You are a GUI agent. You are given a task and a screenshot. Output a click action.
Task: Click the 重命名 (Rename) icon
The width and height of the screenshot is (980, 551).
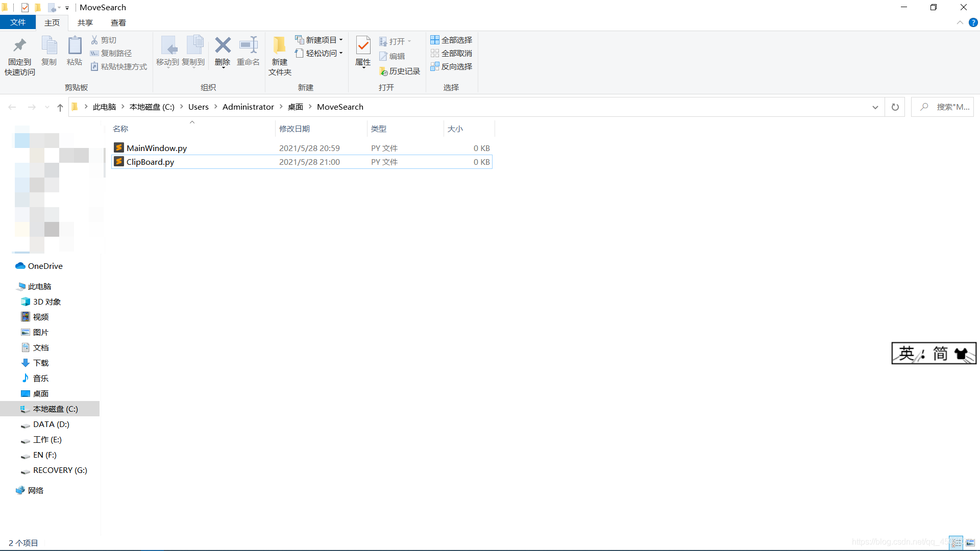point(248,51)
